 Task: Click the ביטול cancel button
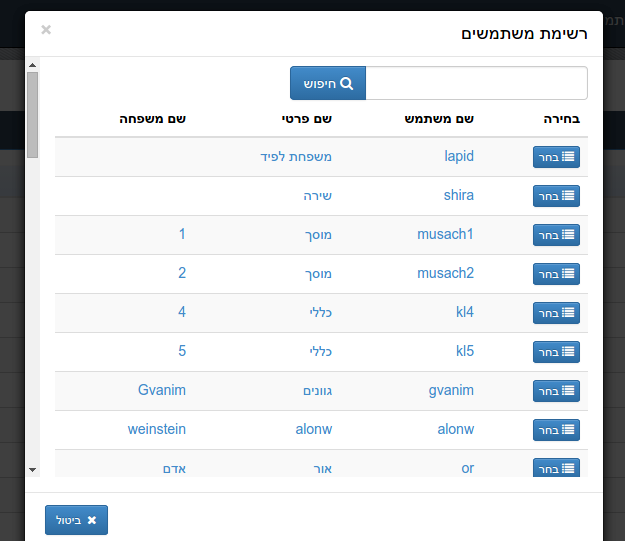click(x=76, y=520)
